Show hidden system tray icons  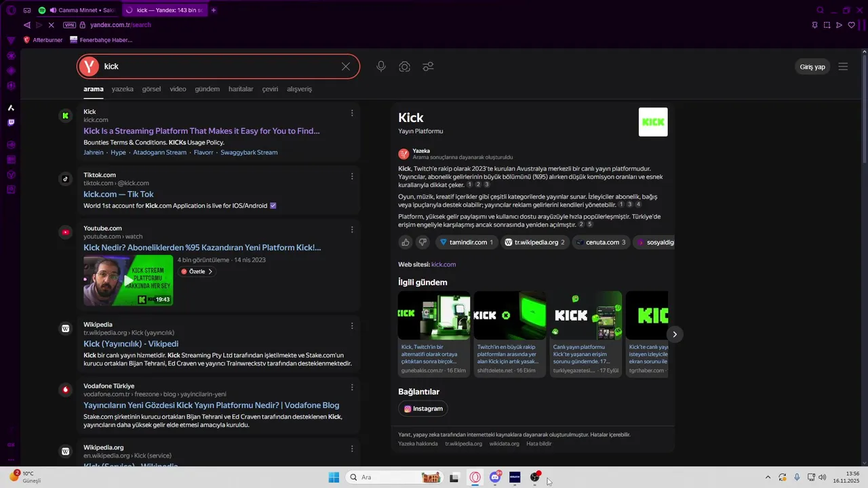(768, 477)
